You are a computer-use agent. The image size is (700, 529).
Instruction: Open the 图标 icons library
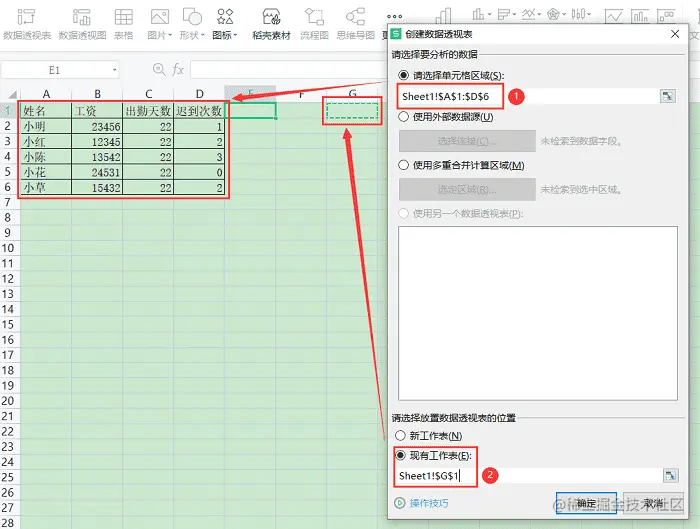225,17
